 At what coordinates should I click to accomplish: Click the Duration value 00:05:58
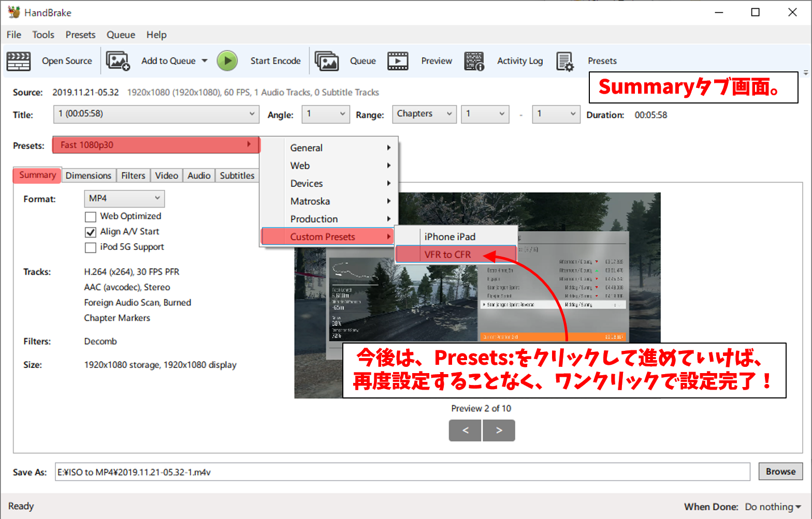click(x=651, y=115)
